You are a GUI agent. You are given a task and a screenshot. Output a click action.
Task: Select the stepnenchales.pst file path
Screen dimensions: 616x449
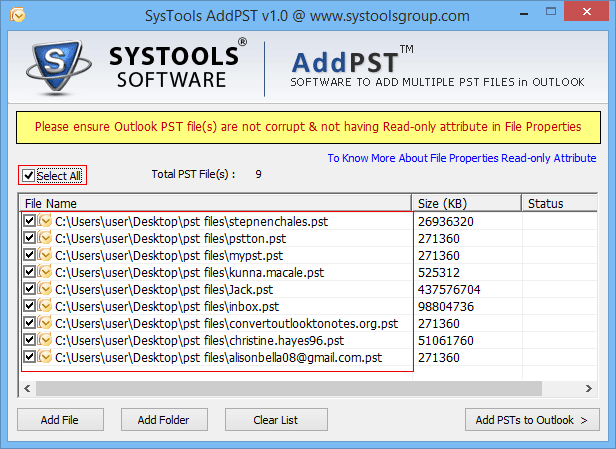pyautogui.click(x=191, y=222)
